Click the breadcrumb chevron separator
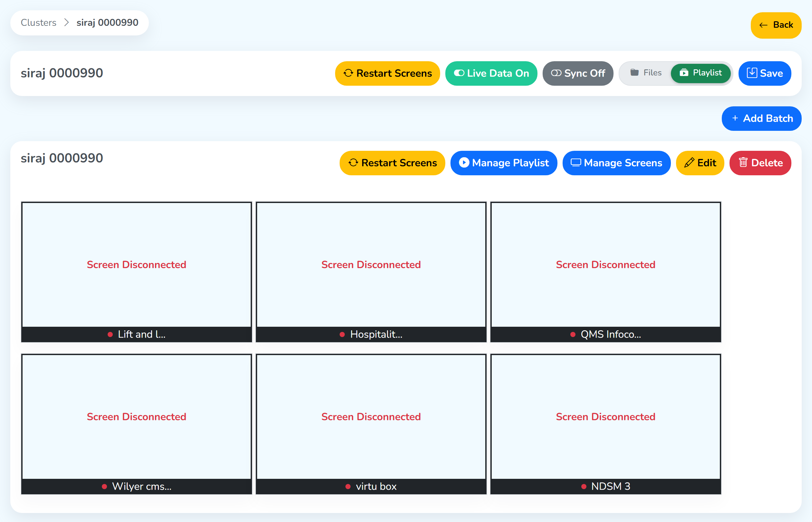Viewport: 812px width, 522px height. (66, 23)
